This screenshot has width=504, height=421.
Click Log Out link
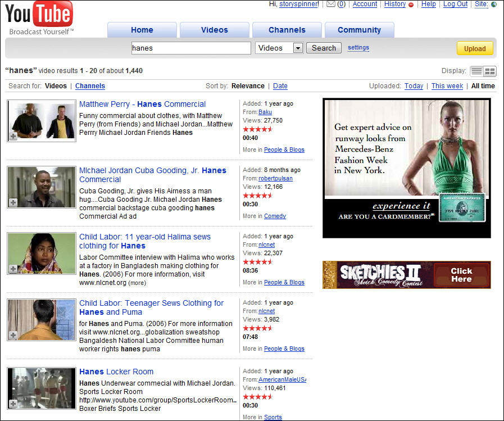456,4
